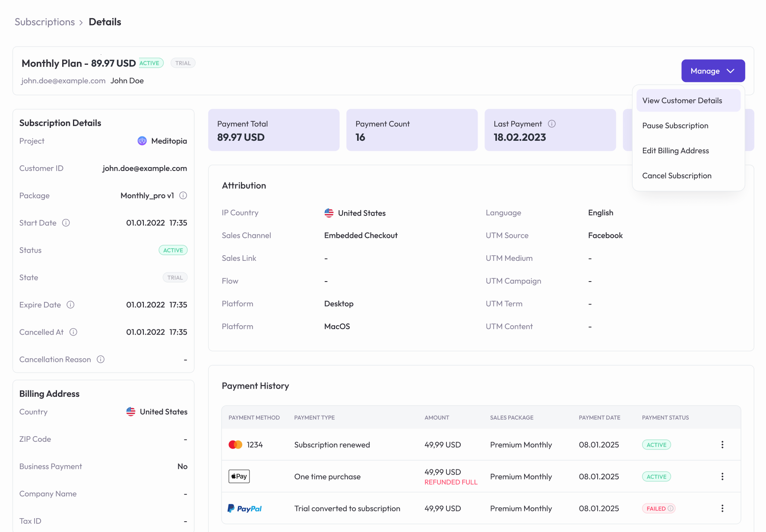Screen dimensions: 766x532
Task: Go back to Subscriptions via breadcrumb
Action: click(44, 22)
